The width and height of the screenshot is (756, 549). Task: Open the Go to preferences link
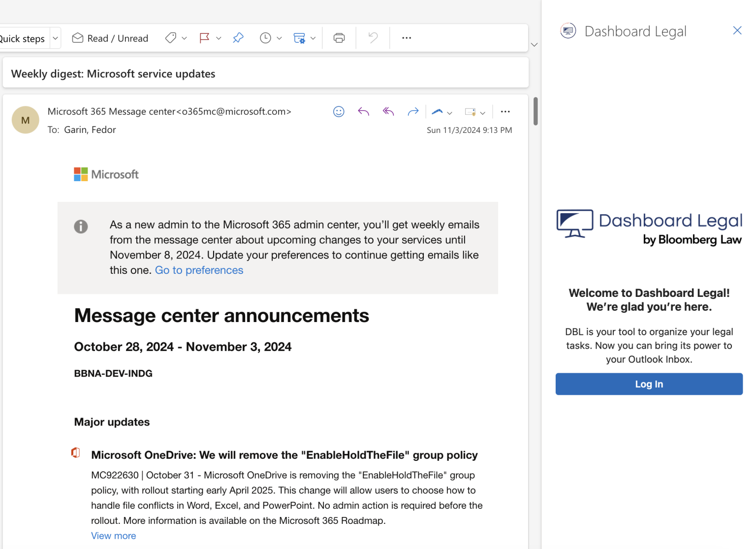(x=199, y=270)
